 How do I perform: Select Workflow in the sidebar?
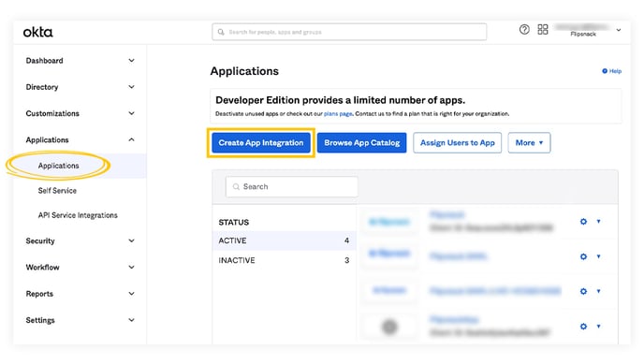click(42, 268)
